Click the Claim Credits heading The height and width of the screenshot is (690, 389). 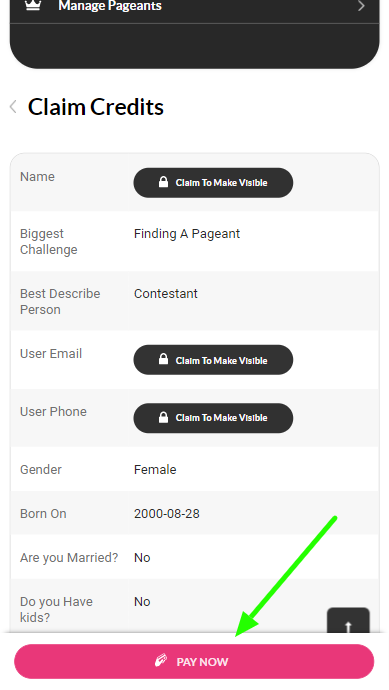click(95, 107)
